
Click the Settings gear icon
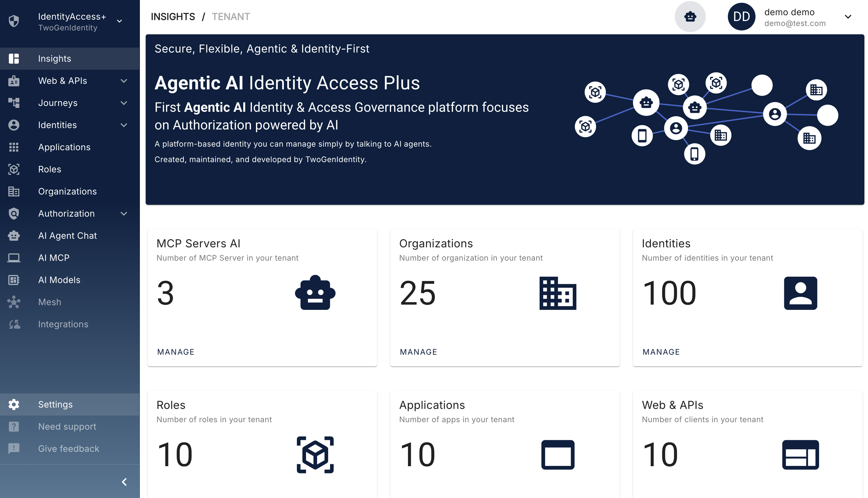point(14,404)
